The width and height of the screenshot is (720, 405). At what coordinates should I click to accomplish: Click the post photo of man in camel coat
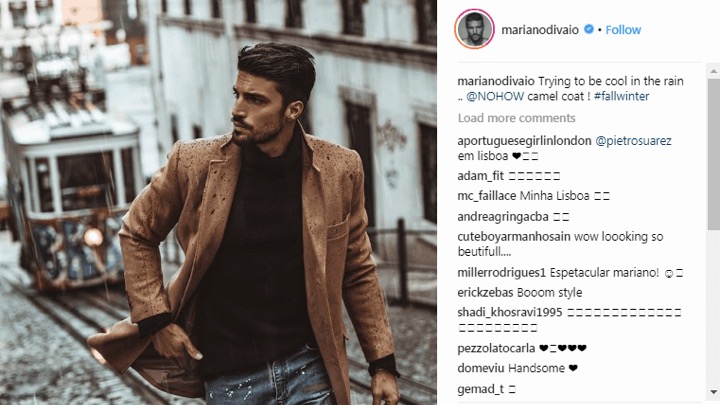coord(218,202)
